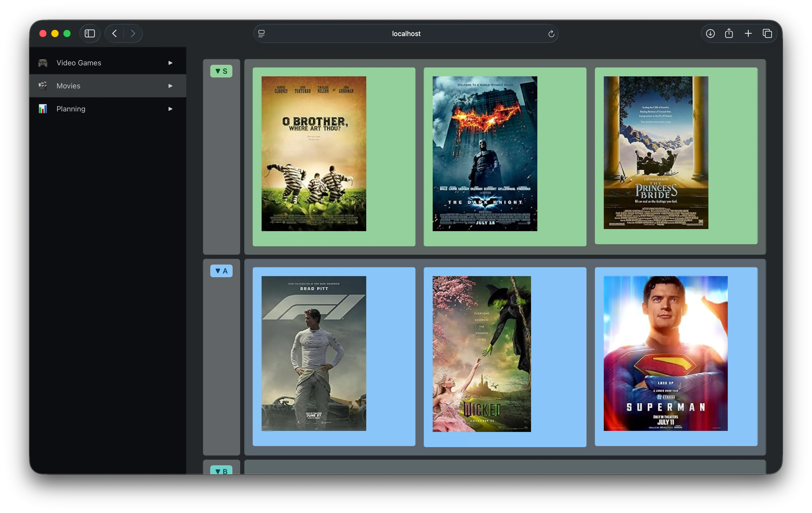Toggle the browser sidebar icon

point(89,33)
